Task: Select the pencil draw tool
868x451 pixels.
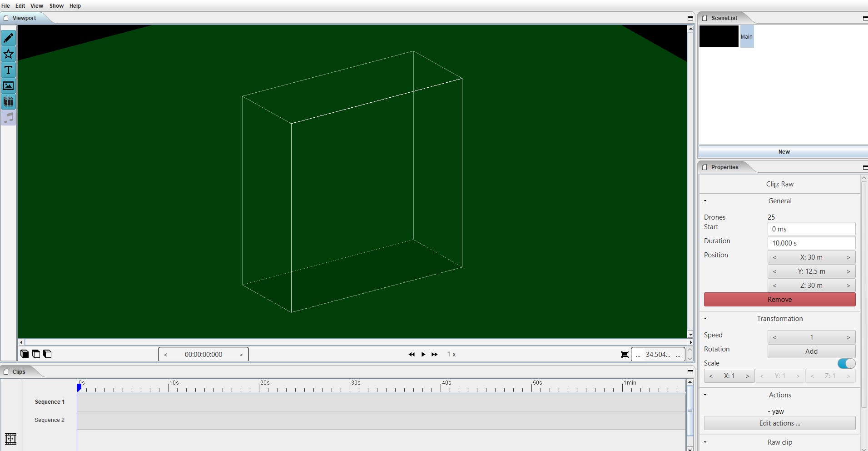Action: pyautogui.click(x=8, y=38)
